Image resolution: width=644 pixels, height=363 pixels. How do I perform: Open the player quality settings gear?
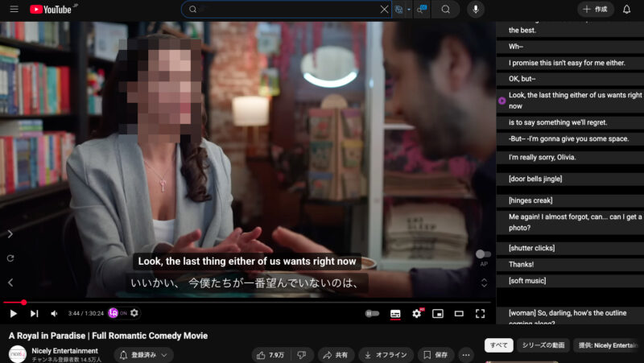point(417,313)
